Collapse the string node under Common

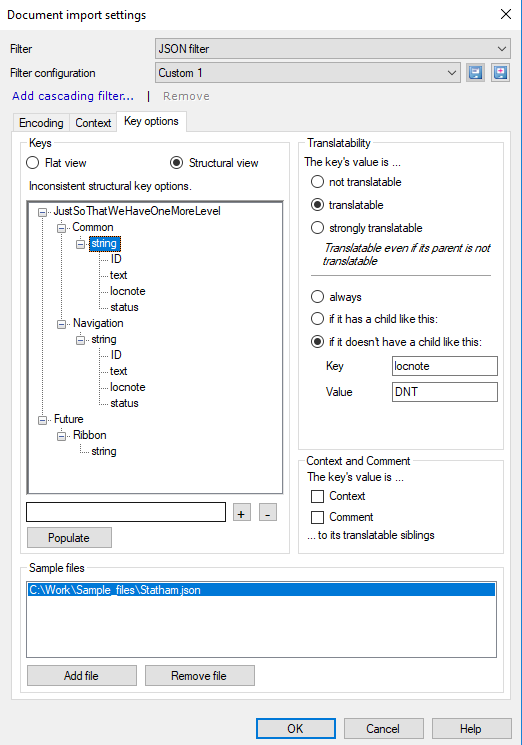point(80,244)
